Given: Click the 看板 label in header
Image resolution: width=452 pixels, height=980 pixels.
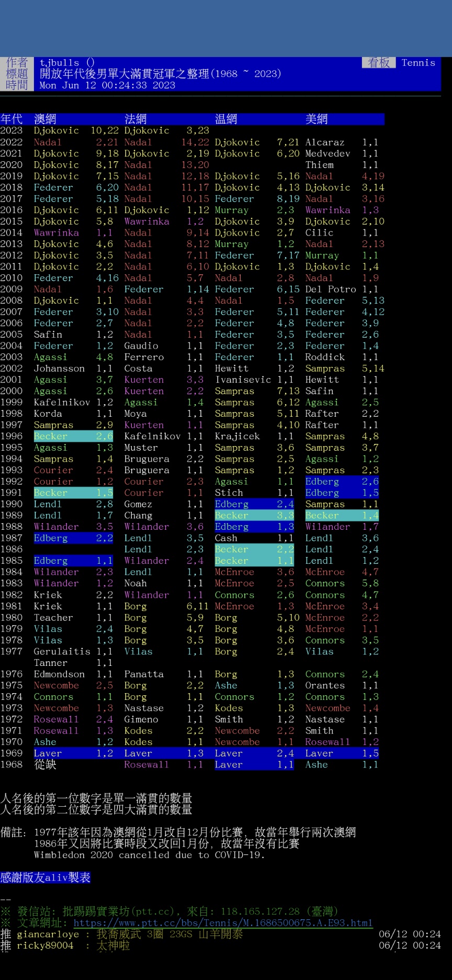Looking at the screenshot, I should tap(379, 63).
